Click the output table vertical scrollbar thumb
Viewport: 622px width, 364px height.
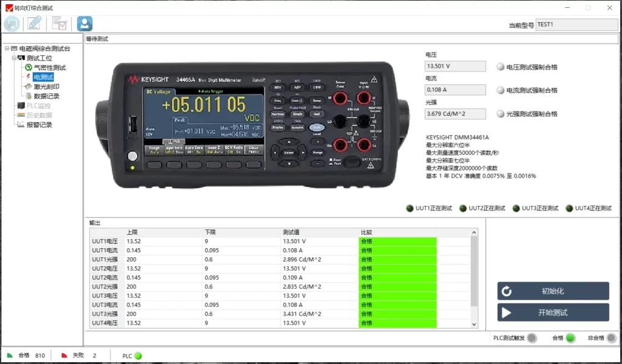point(474,271)
